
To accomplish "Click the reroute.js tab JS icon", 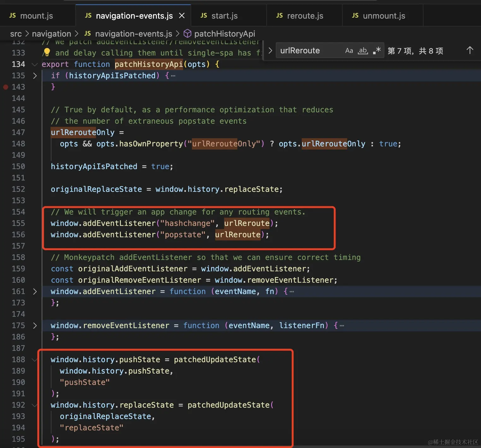I will pos(280,15).
